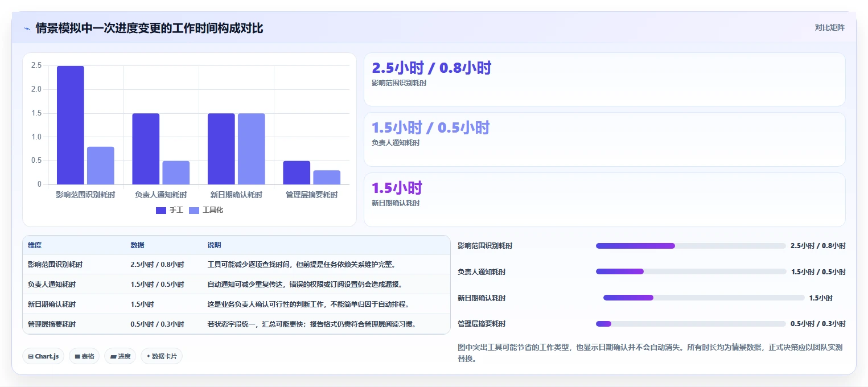The image size is (868, 387).
Task: Click the 说明 table column header
Action: [214, 245]
